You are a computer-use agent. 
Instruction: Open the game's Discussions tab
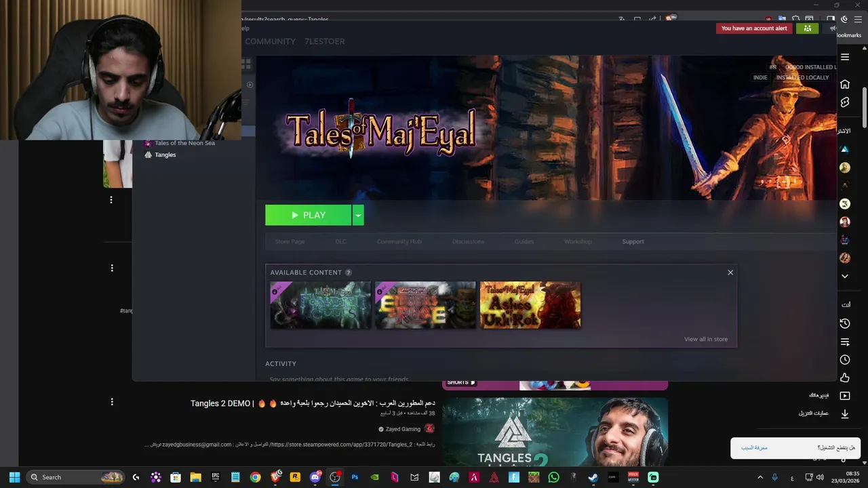point(468,241)
